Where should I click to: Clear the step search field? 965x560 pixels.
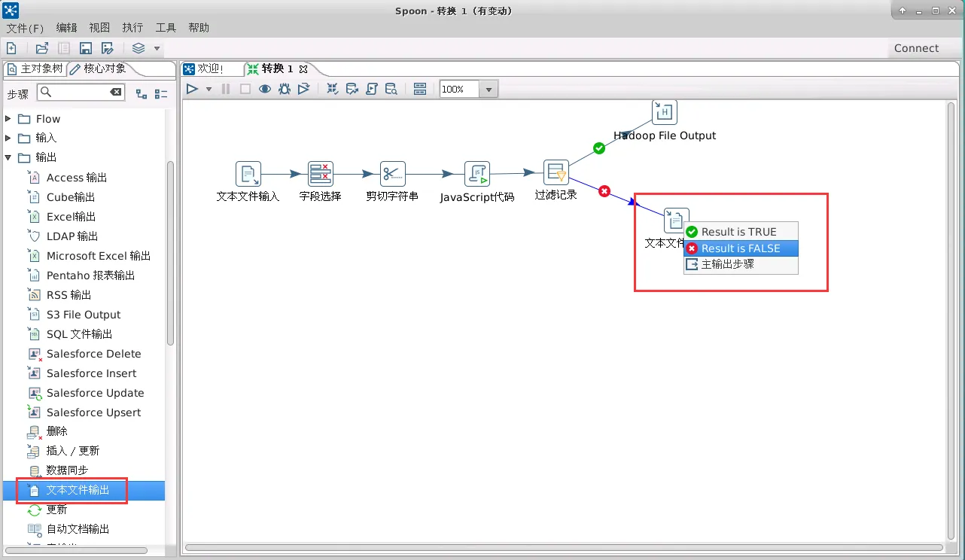pyautogui.click(x=116, y=93)
